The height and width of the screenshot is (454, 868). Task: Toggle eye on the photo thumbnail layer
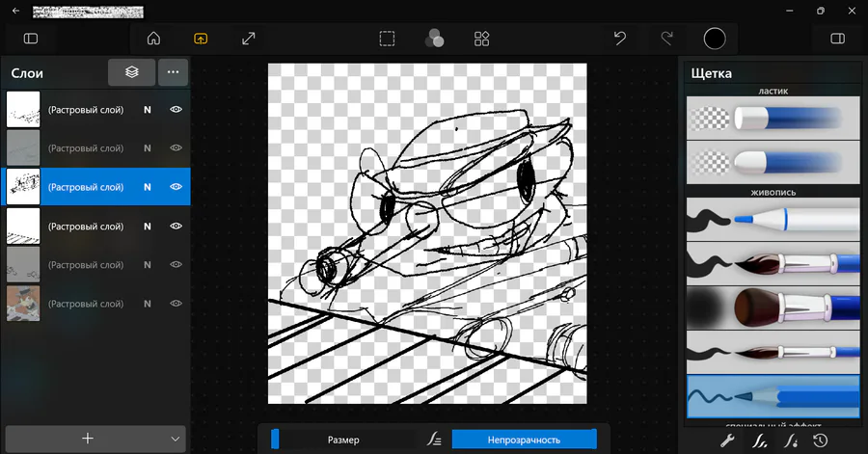[176, 303]
